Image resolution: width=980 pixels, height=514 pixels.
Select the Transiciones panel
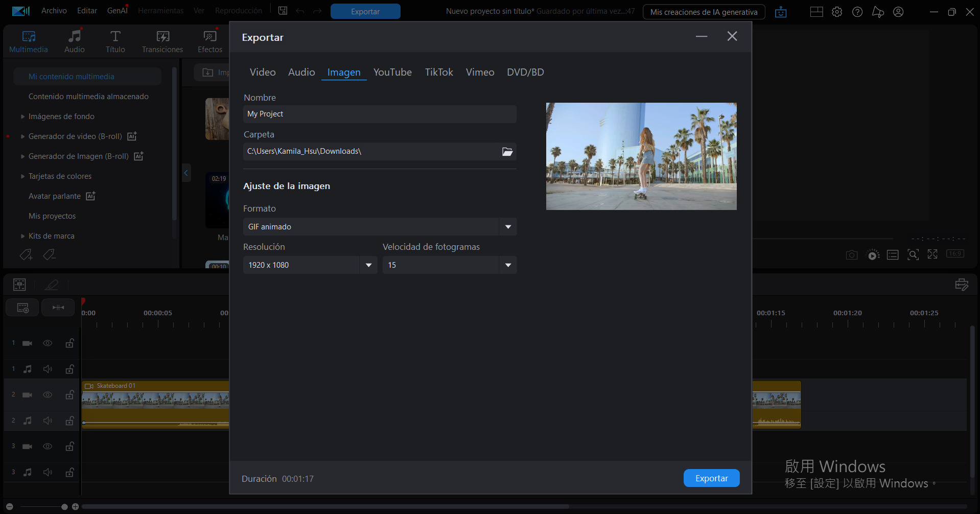click(x=162, y=40)
